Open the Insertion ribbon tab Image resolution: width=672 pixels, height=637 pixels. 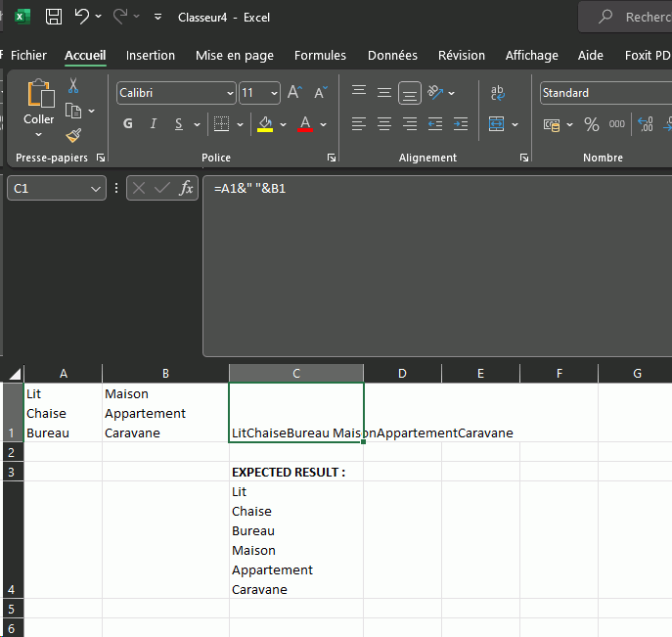coord(151,56)
